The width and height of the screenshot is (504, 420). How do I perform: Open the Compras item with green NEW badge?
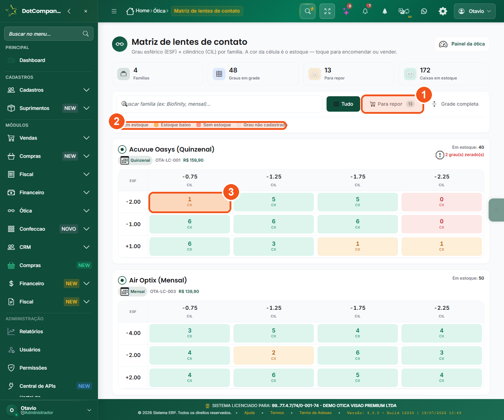point(49,265)
